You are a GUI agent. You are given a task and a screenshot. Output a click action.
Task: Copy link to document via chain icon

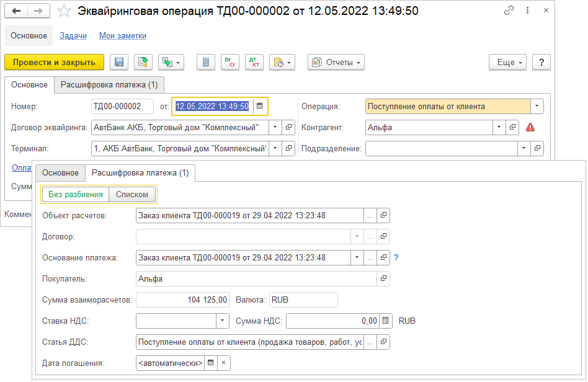[x=509, y=11]
